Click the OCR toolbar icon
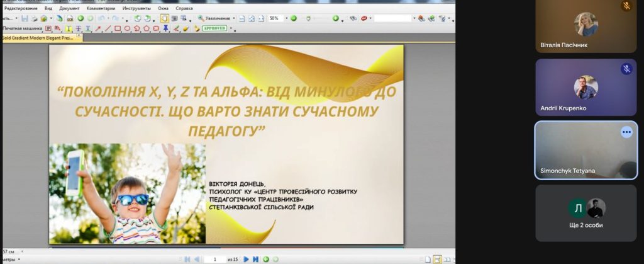 click(x=70, y=18)
